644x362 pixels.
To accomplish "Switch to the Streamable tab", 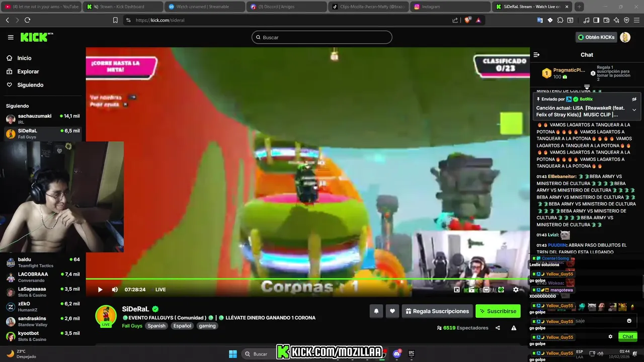I will pos(204,7).
